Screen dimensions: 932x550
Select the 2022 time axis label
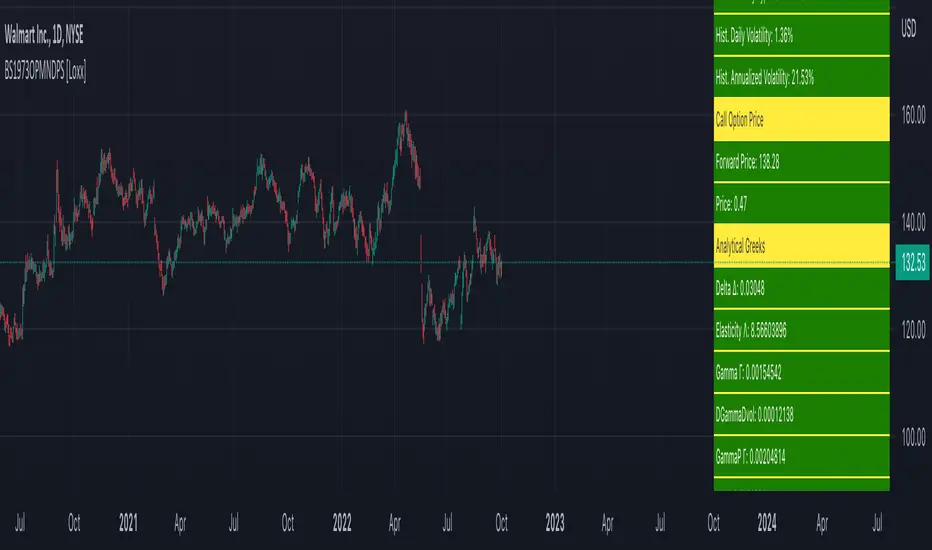(342, 521)
